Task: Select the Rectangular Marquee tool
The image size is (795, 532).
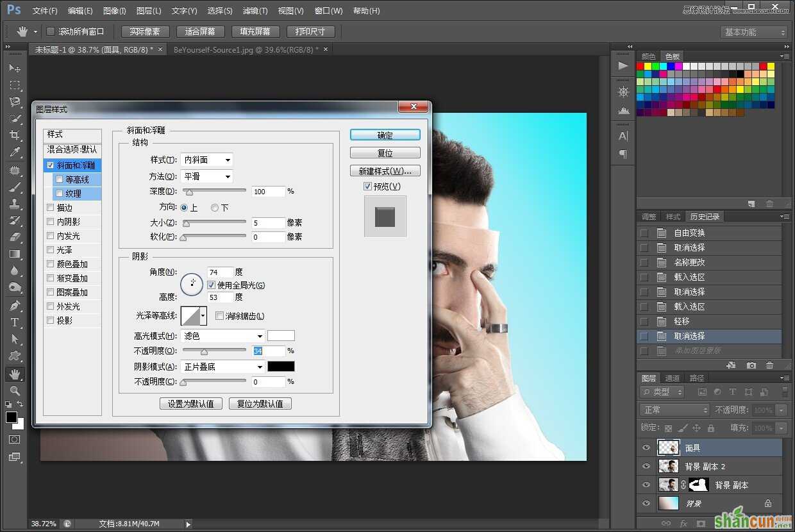Action: 14,85
